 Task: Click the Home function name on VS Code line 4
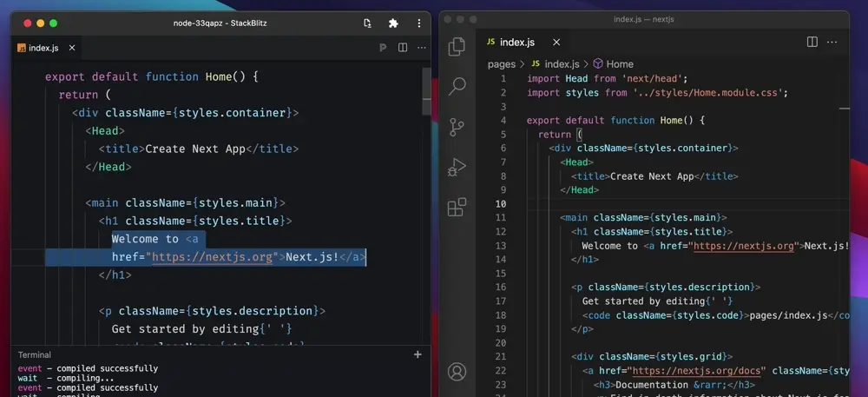coord(671,120)
